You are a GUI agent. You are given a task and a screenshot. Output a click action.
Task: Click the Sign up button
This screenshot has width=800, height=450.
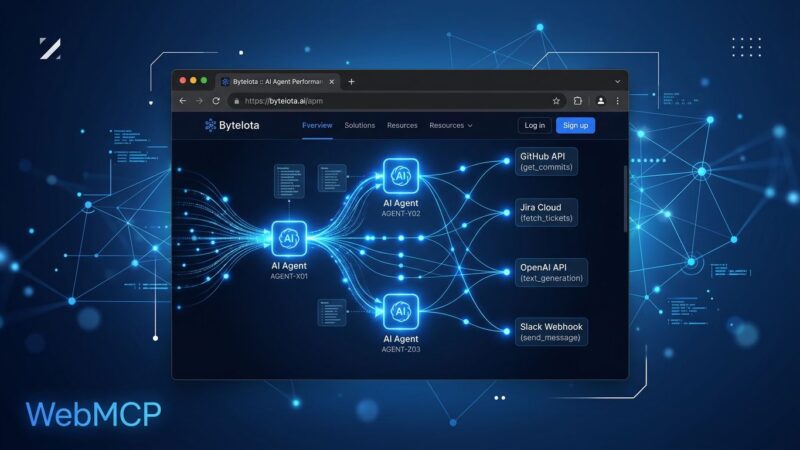pyautogui.click(x=575, y=126)
